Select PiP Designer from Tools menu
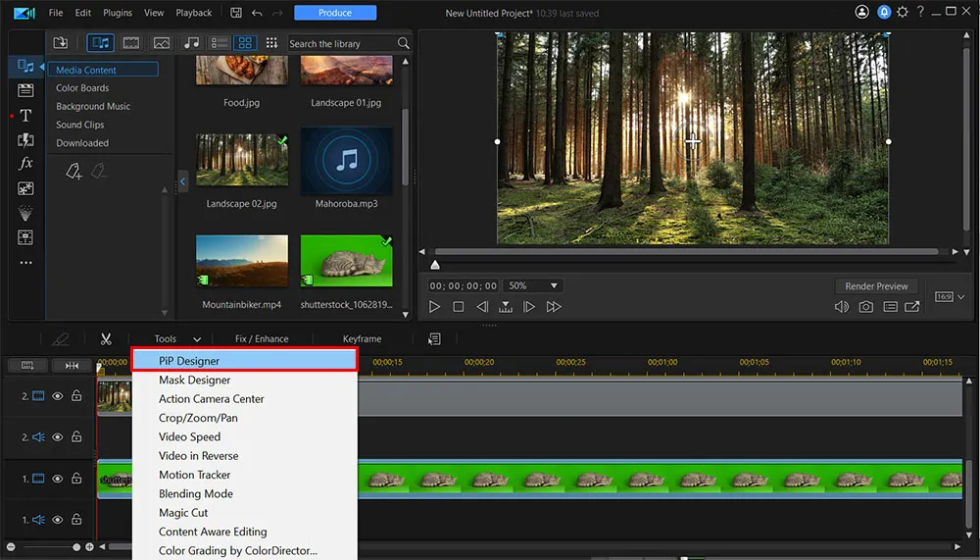 tap(245, 361)
